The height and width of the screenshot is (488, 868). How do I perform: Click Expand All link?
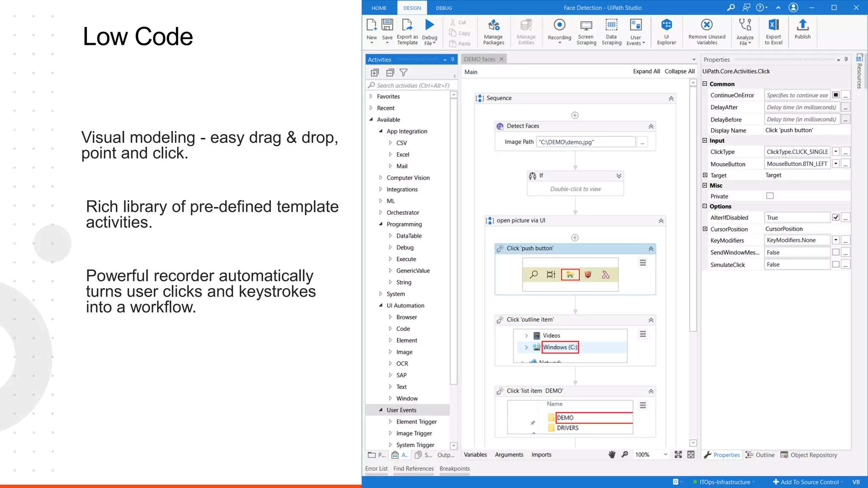pyautogui.click(x=646, y=71)
